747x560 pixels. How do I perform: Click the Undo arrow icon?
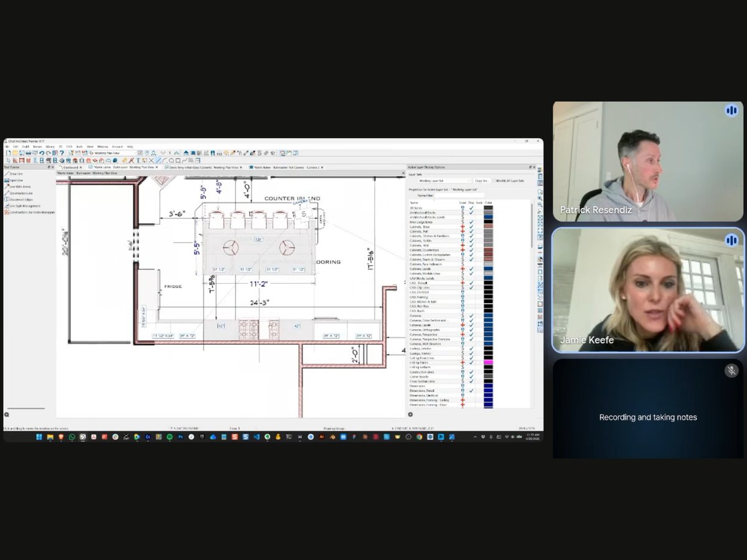coord(42,153)
